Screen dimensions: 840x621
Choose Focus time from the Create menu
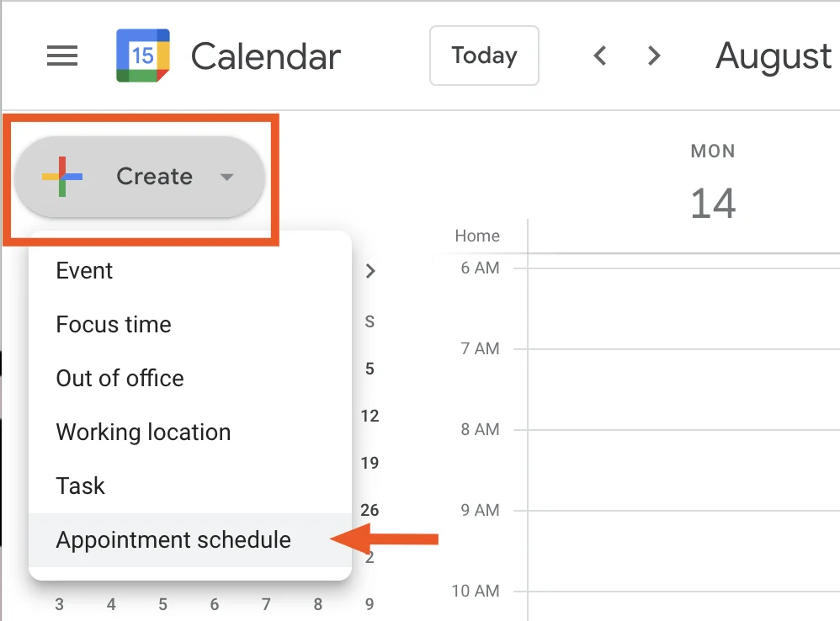113,324
